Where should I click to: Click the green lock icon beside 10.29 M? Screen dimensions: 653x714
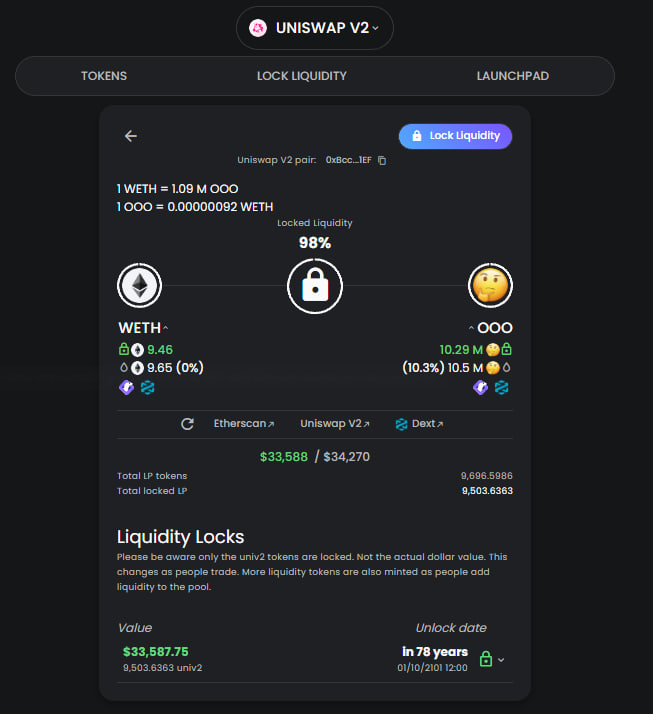506,349
